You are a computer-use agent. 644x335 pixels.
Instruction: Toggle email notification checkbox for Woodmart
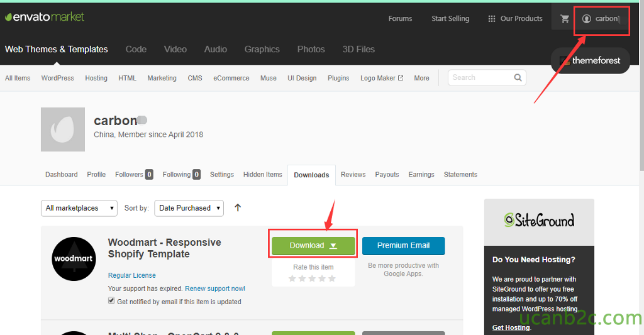(111, 300)
